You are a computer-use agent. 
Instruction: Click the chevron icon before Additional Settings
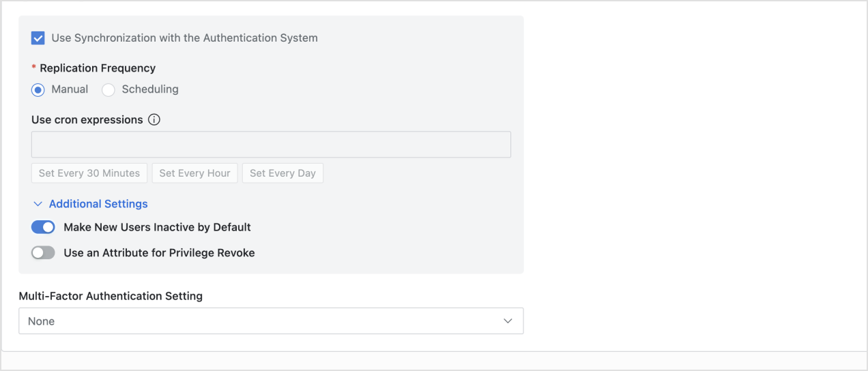click(x=38, y=204)
